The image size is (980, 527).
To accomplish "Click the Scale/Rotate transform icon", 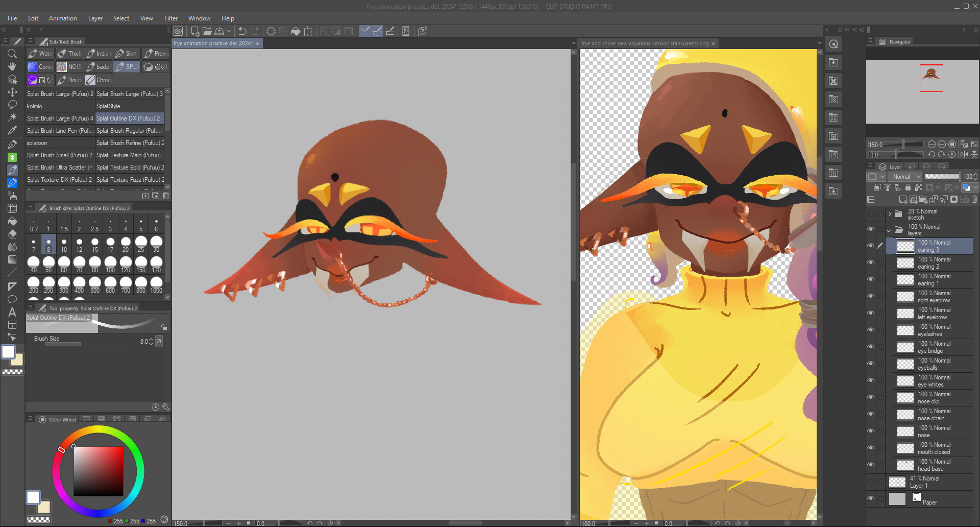I will click(308, 31).
